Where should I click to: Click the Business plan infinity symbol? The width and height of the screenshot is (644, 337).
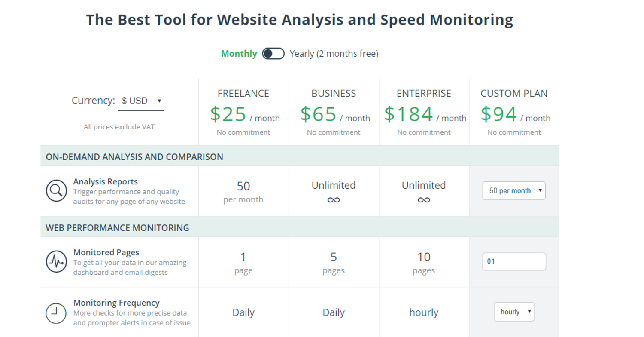click(x=334, y=200)
